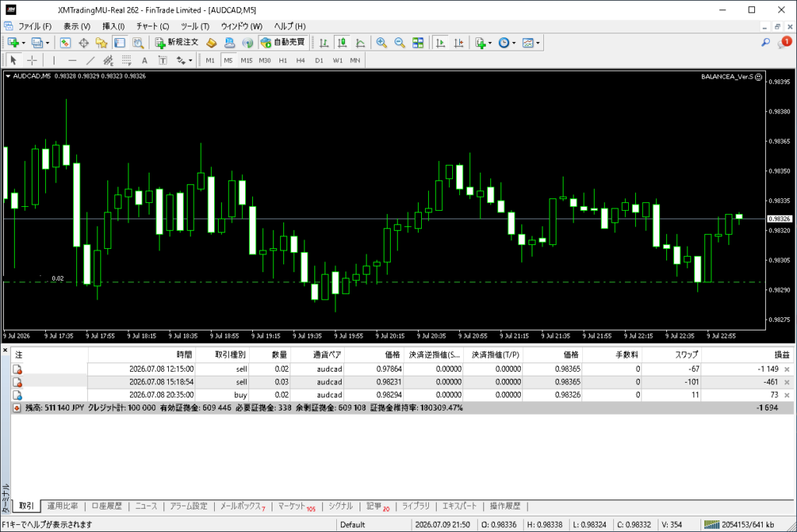Open the Indicators list icon
The width and height of the screenshot is (797, 532).
(479, 43)
